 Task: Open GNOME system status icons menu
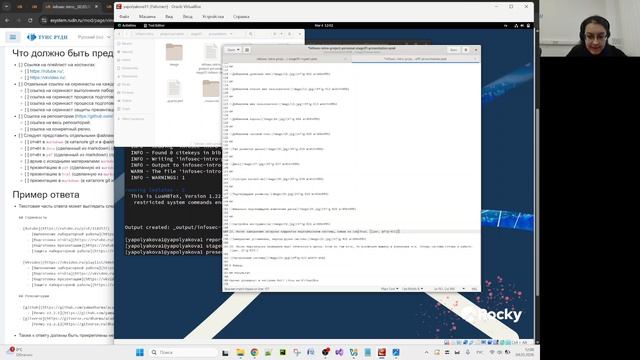tap(522, 25)
